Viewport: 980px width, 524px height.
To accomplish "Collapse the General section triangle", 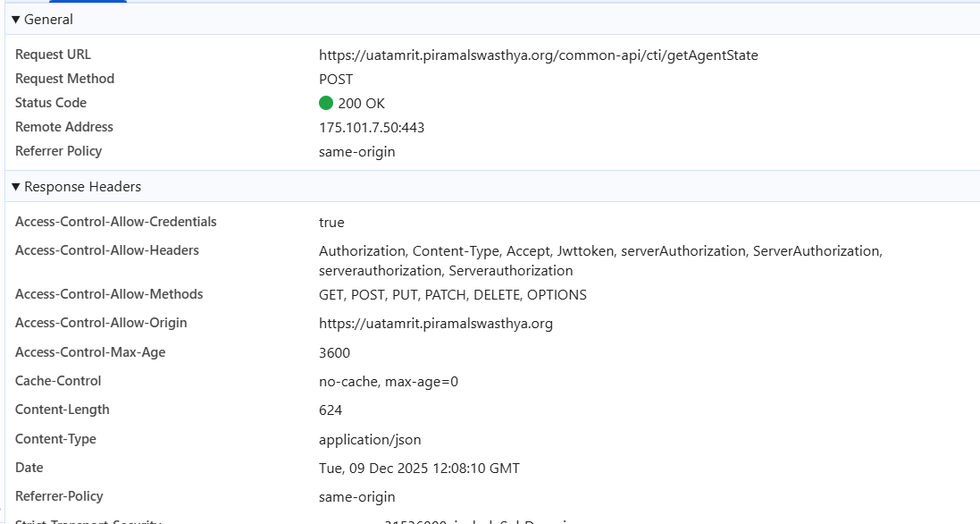I will pyautogui.click(x=16, y=20).
